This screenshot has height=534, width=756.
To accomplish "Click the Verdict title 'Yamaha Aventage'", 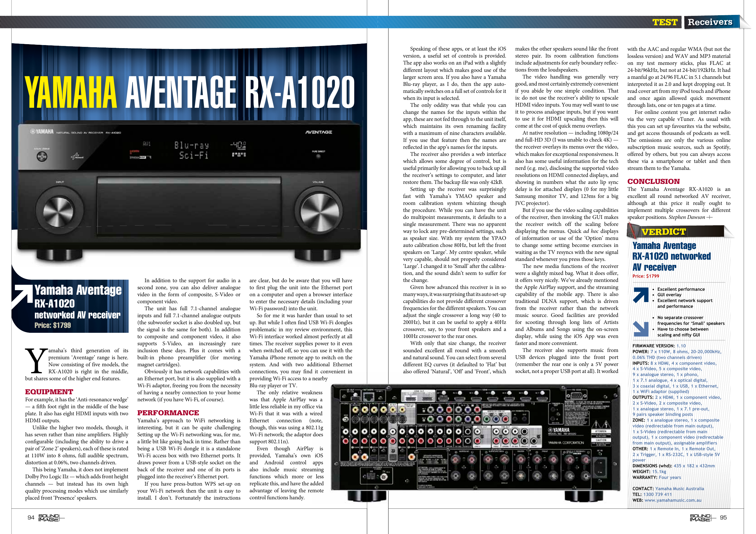I will (x=664, y=246).
